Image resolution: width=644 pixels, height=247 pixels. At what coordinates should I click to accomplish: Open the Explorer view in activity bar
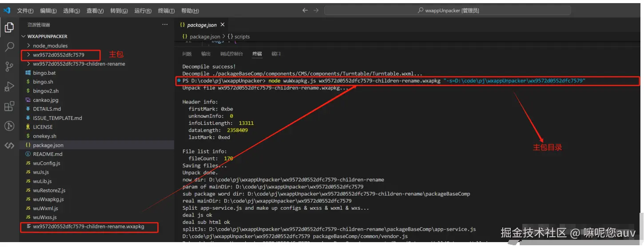(x=9, y=28)
